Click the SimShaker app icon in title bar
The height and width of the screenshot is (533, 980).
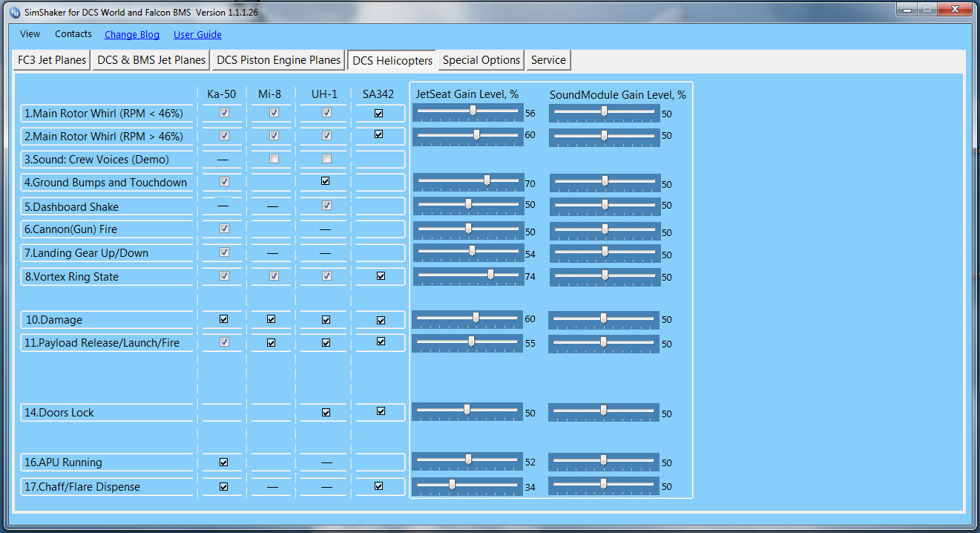14,13
